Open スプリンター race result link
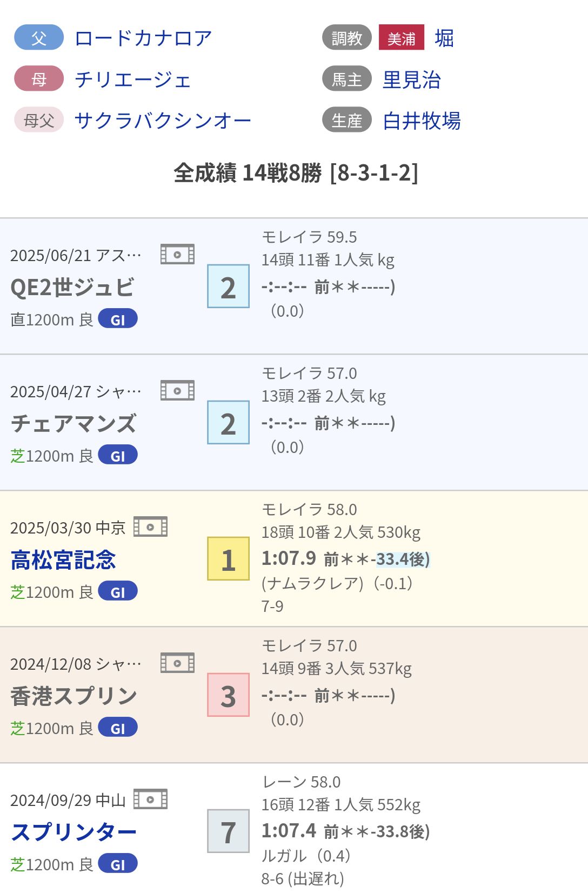Image resolution: width=588 pixels, height=893 pixels. coord(73,832)
